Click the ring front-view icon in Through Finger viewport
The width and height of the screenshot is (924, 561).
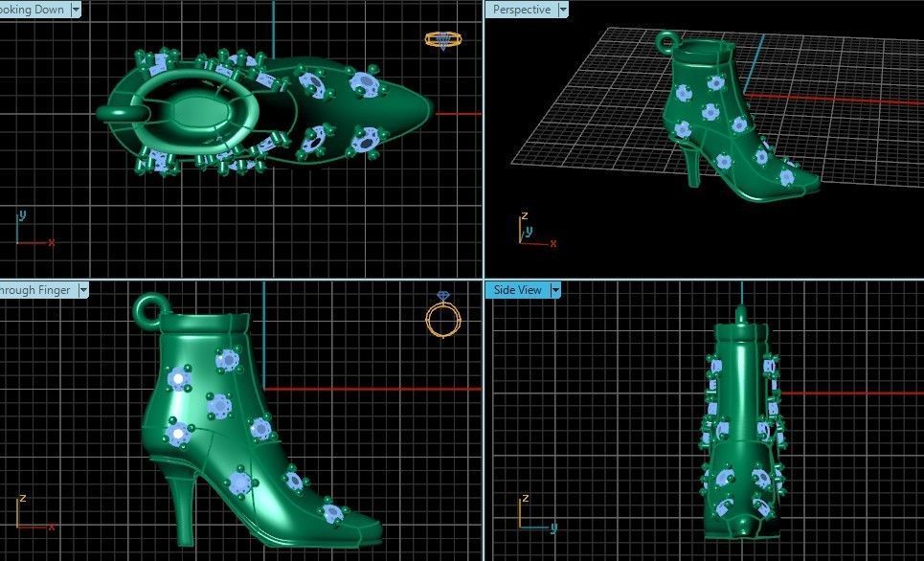(x=443, y=316)
